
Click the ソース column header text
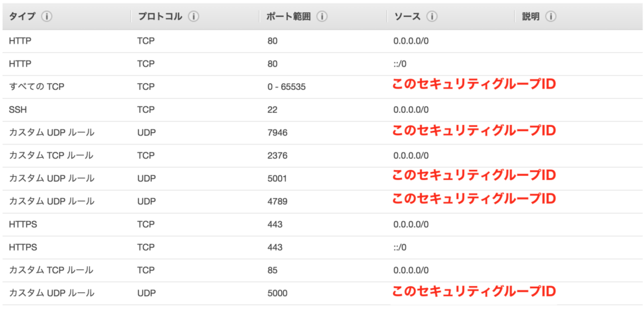(x=407, y=17)
